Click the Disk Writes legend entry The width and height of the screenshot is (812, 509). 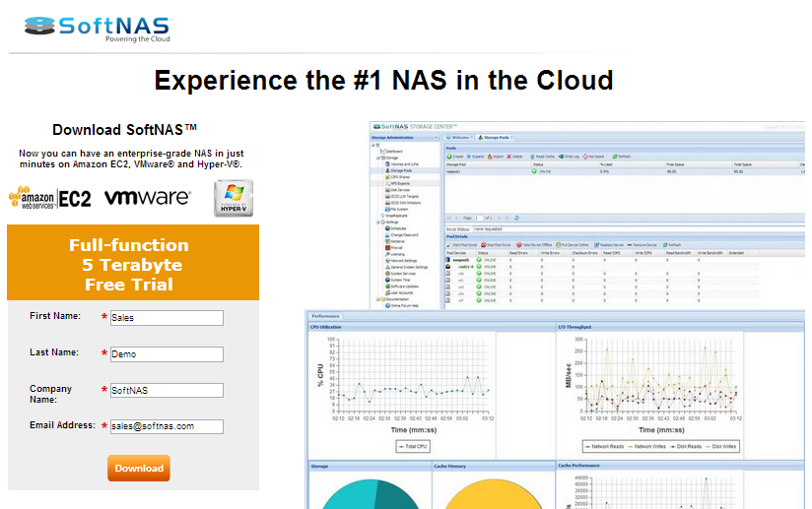[x=721, y=446]
